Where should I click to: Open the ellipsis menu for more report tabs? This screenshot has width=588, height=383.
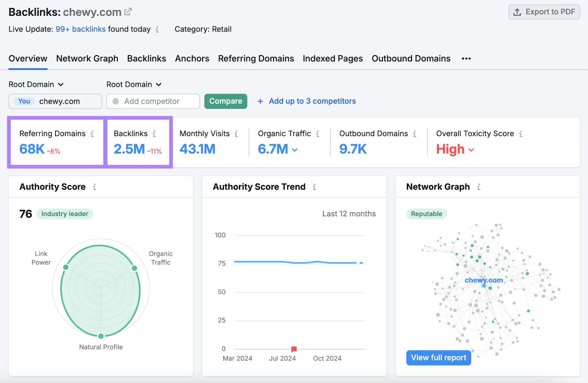click(x=466, y=58)
